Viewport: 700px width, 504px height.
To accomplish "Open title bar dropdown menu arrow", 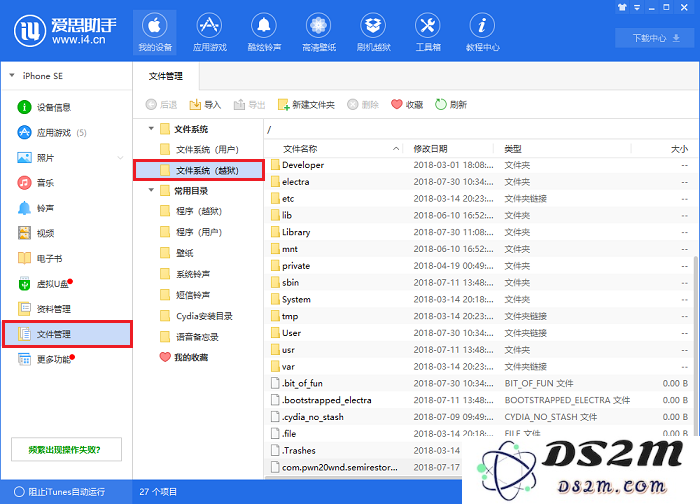I will coord(637,7).
